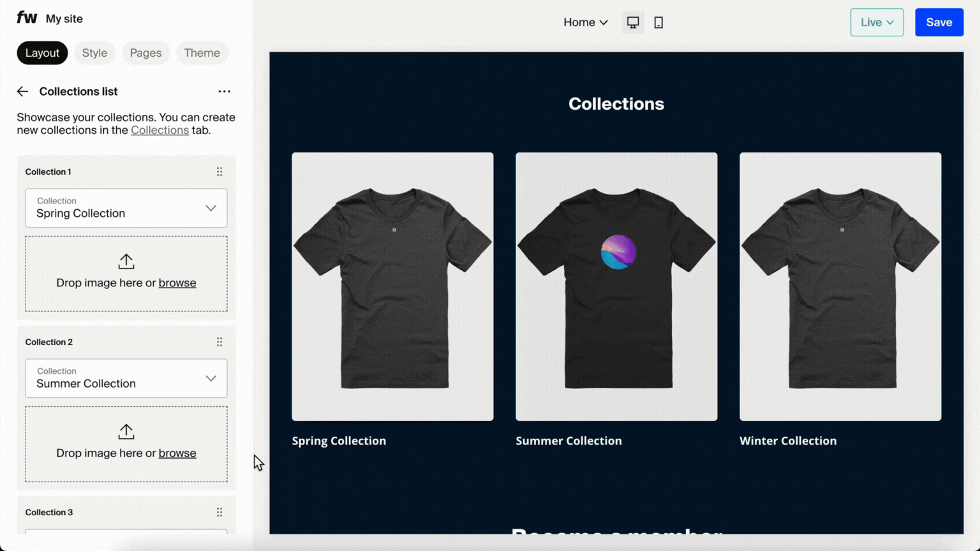Click browse in Collection 1 dropzone
The width and height of the screenshot is (980, 551).
[177, 283]
